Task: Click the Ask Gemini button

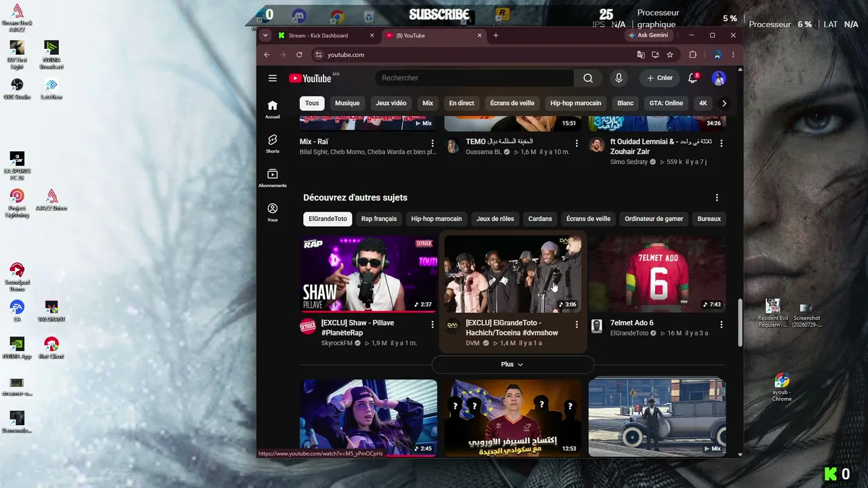Action: (648, 35)
